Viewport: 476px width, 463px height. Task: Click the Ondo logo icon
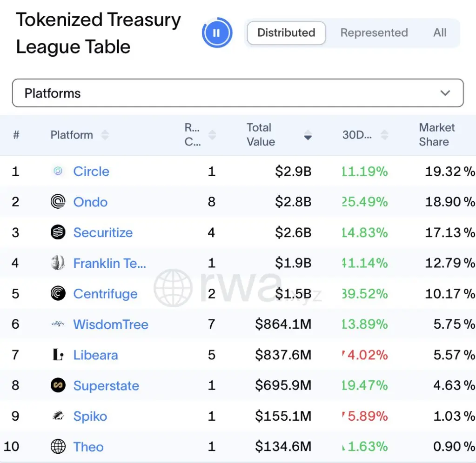click(58, 202)
